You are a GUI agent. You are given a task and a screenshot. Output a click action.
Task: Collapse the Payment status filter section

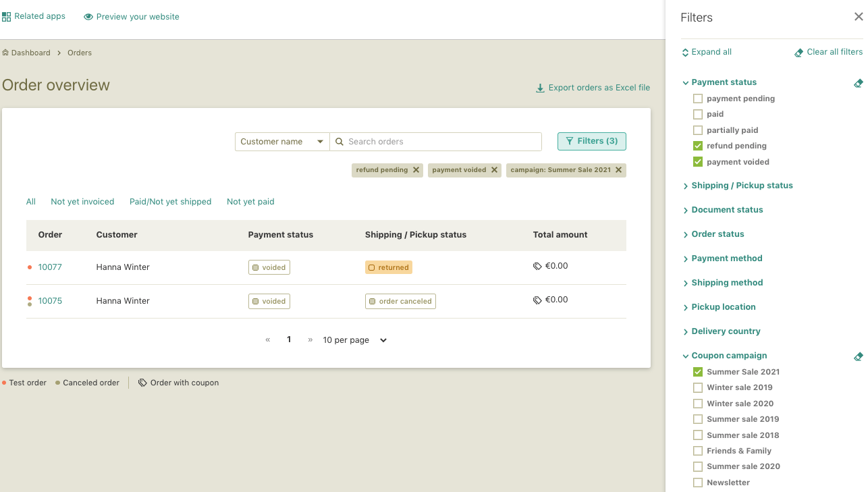[x=719, y=82]
